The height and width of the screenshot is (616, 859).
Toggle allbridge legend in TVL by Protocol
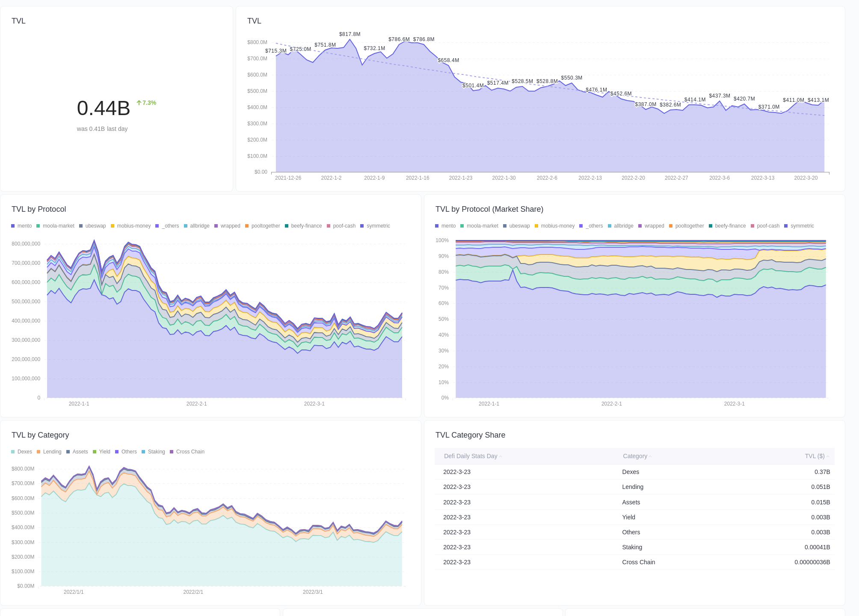point(196,226)
